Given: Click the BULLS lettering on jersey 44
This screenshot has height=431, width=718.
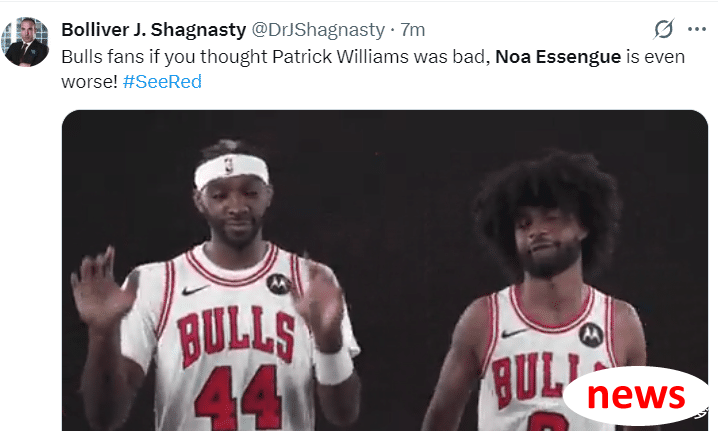Looking at the screenshot, I should pyautogui.click(x=236, y=336).
